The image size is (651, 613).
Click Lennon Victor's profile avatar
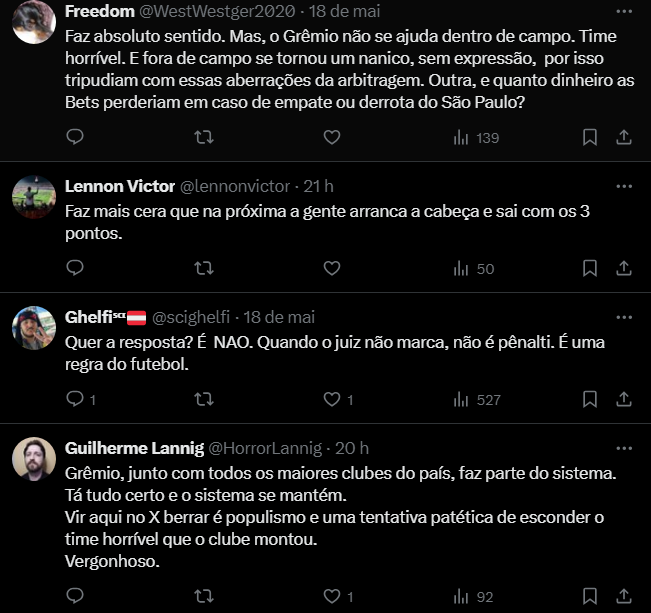point(33,195)
